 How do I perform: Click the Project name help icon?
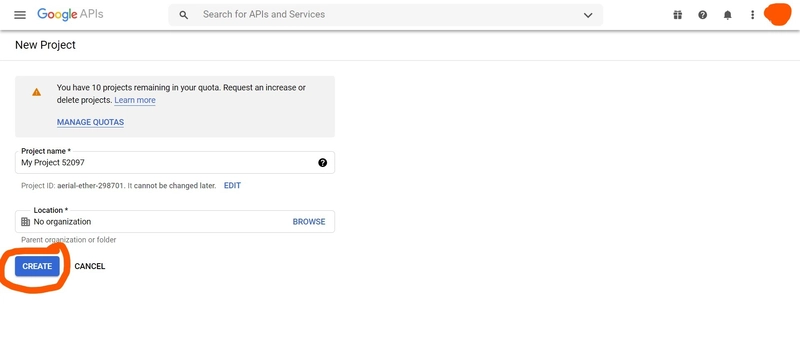(322, 162)
